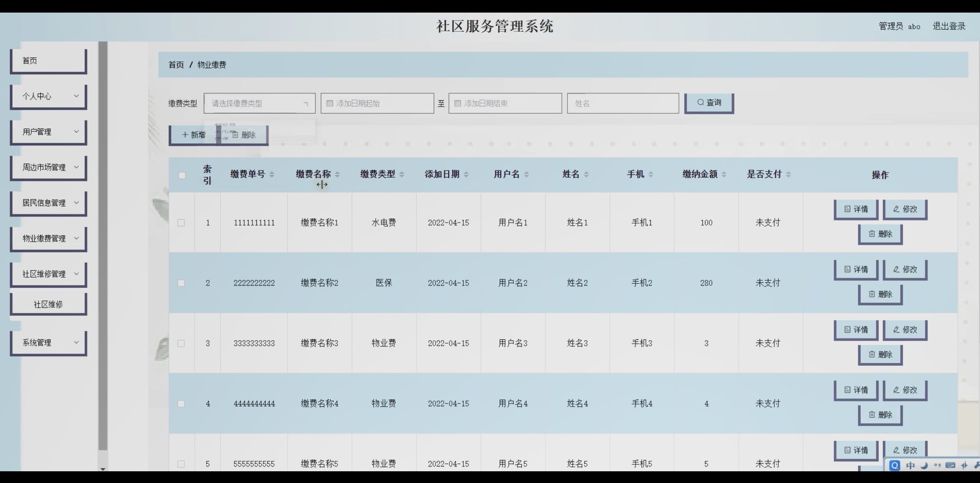
Task: Click the 添加日期起始 date field
Action: (x=377, y=103)
